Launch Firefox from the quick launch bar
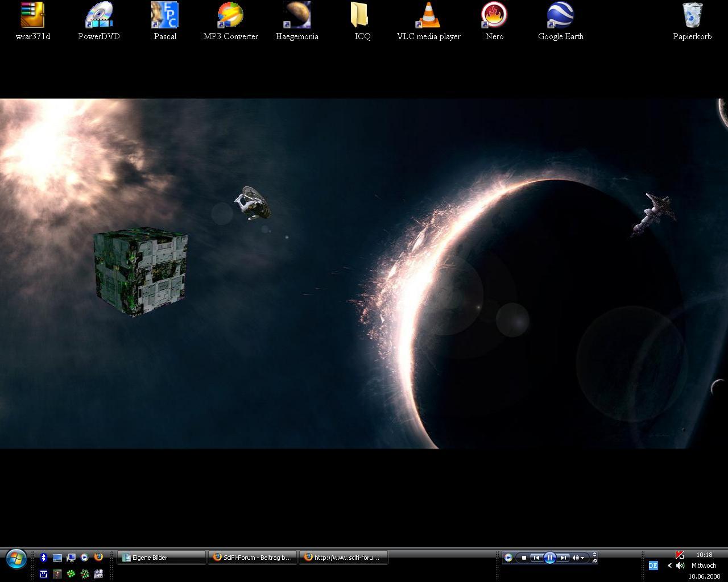Image resolution: width=728 pixels, height=582 pixels. coord(98,558)
